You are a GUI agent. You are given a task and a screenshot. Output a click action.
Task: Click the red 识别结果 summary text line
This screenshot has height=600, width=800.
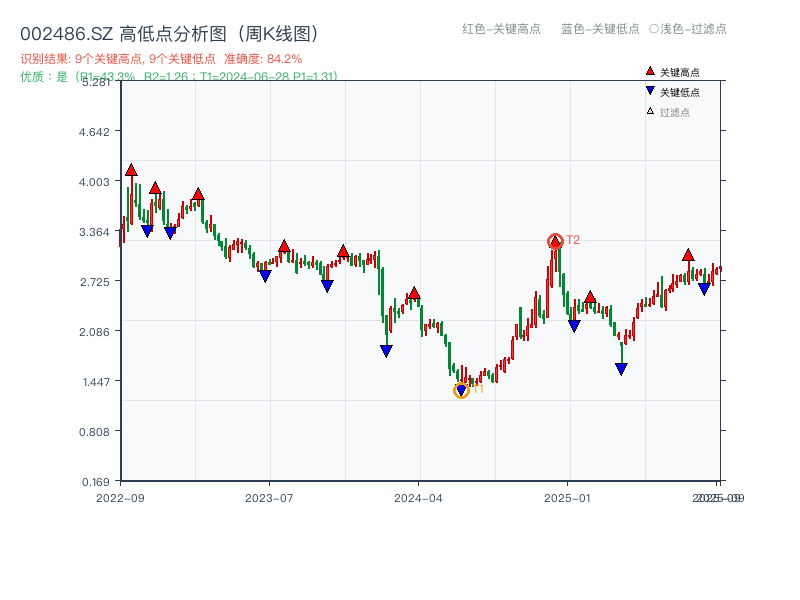pos(161,59)
